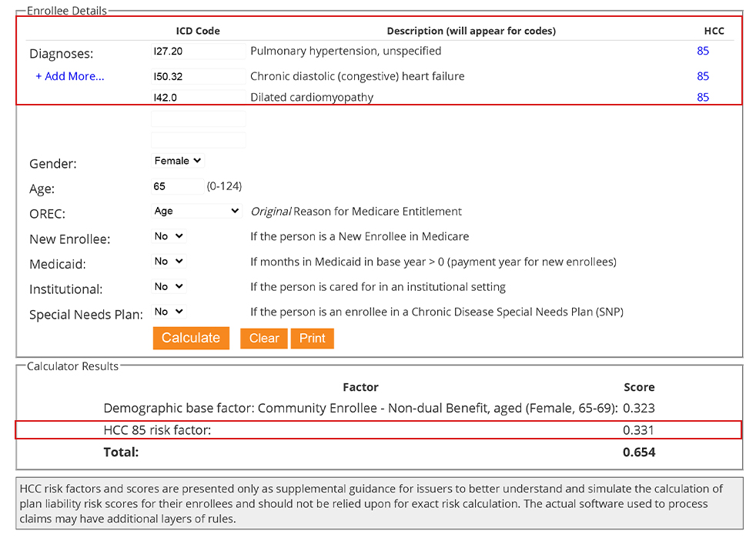Viewport: 756px width, 541px height.
Task: Click the 'ICD Code' column header
Action: [x=198, y=31]
